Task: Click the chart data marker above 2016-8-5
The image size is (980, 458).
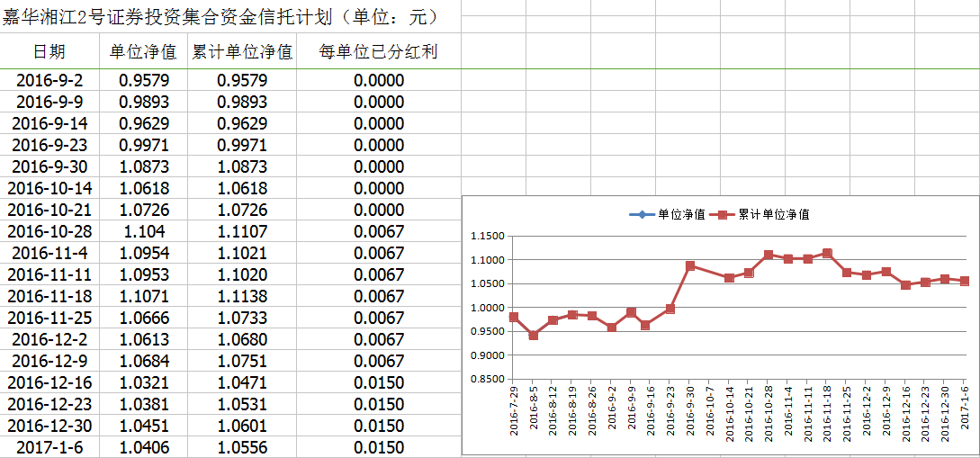Action: [x=534, y=336]
